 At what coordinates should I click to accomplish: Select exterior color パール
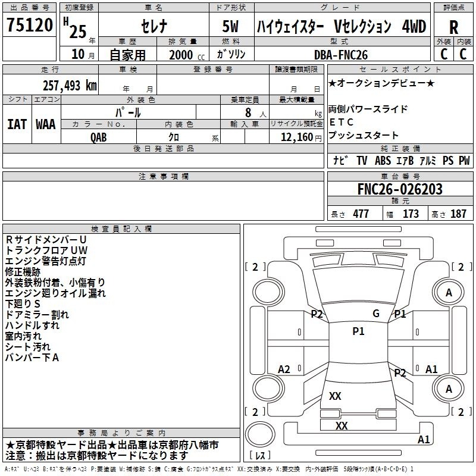click(128, 112)
